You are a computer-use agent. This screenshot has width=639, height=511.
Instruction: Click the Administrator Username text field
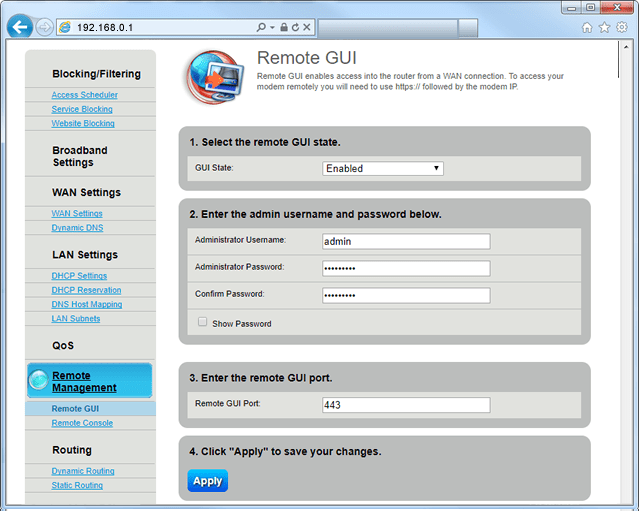click(406, 241)
